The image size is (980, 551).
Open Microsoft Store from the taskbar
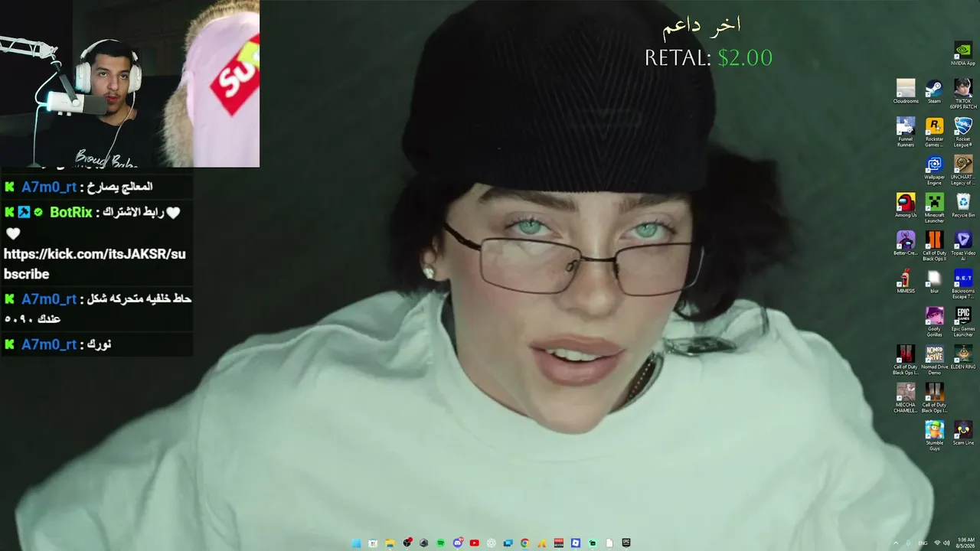point(373,543)
